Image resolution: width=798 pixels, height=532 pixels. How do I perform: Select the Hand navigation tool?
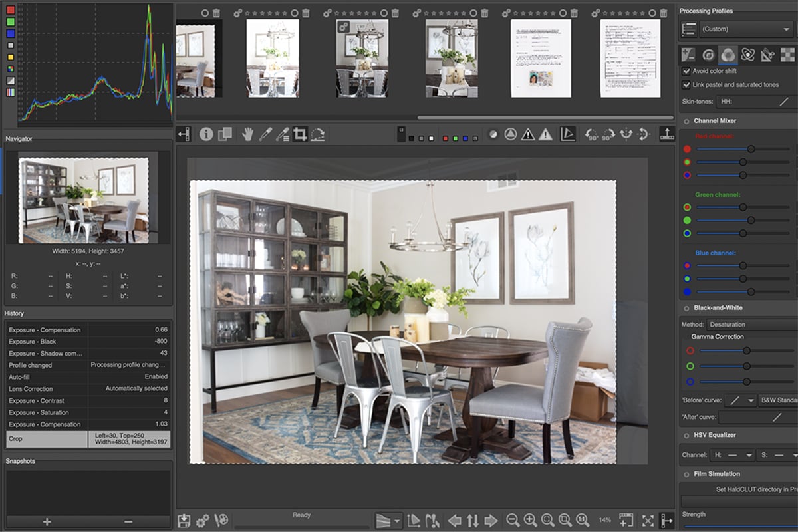[247, 134]
